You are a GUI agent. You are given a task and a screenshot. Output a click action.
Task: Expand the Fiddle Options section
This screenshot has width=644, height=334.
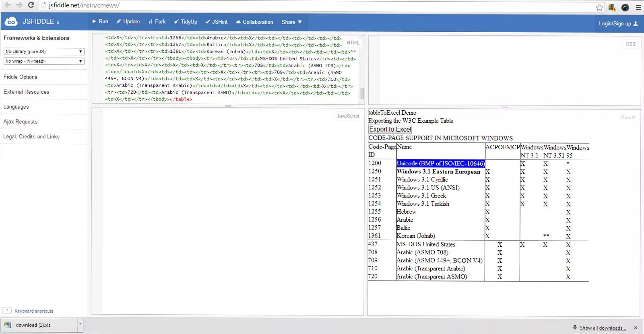point(44,77)
